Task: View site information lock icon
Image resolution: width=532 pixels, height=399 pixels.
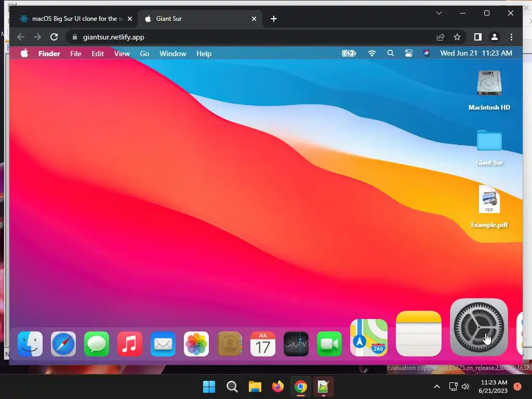Action: pos(75,37)
